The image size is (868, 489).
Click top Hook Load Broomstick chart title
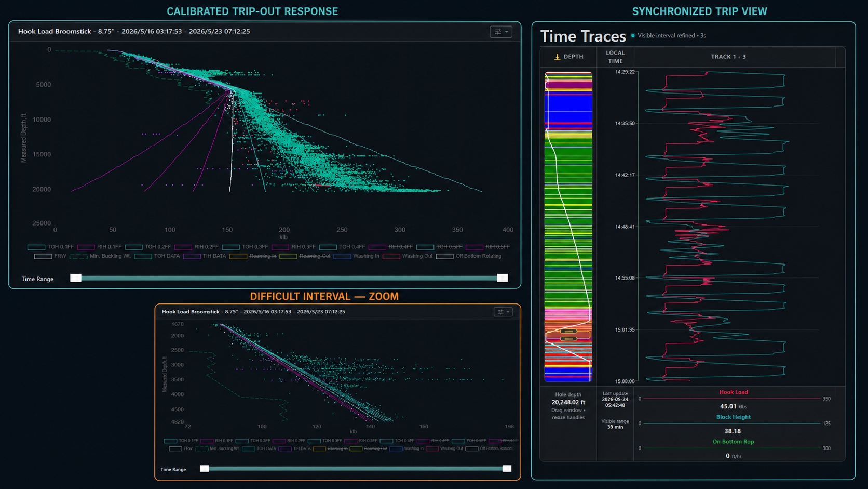pyautogui.click(x=134, y=32)
